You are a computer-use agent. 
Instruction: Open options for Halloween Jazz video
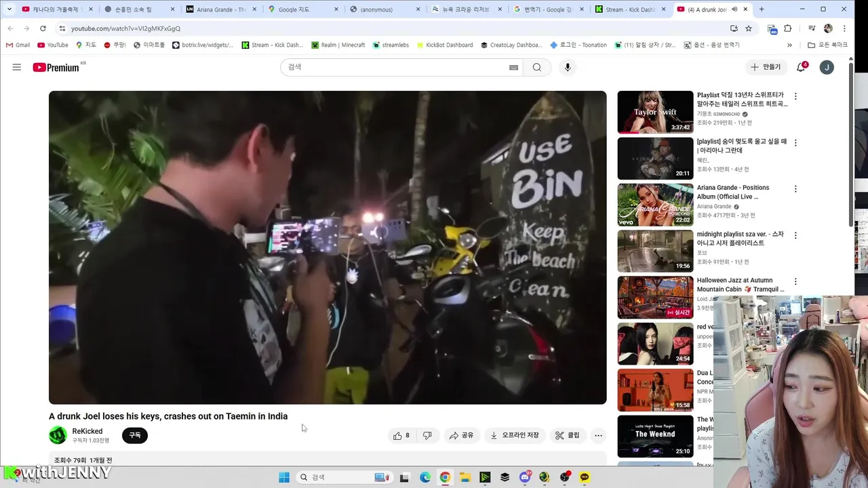[x=795, y=281]
